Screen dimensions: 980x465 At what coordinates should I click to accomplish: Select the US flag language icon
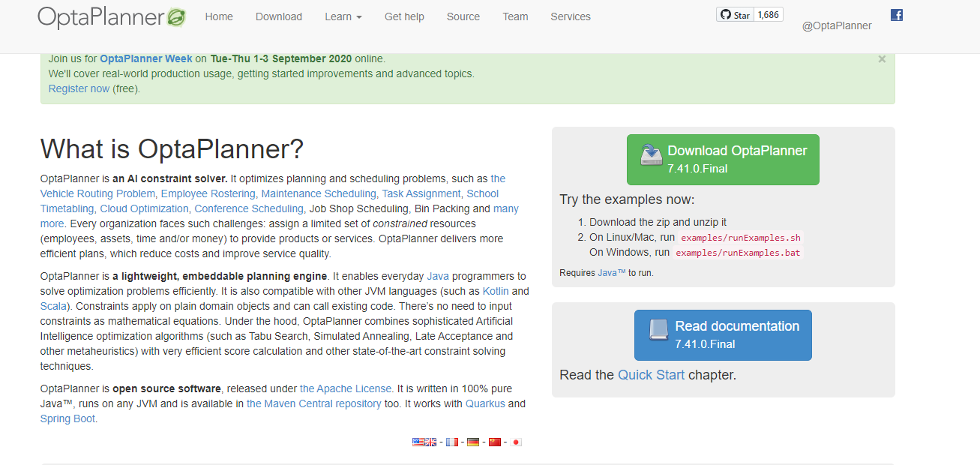pos(418,442)
